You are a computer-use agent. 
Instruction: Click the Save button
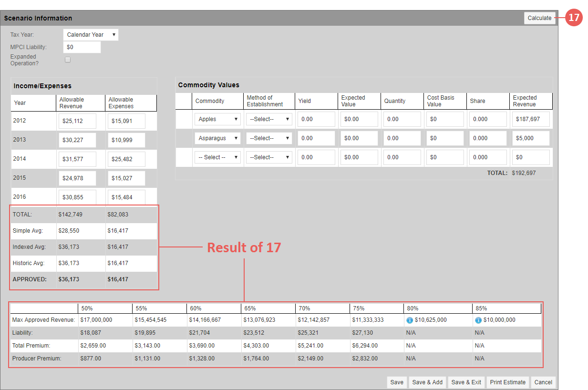click(x=397, y=382)
